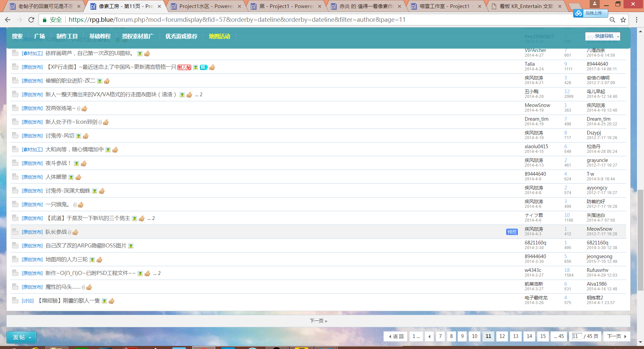Click thumbs-up icon after 魔性的马头......
The width and height of the screenshot is (644, 349).
[89, 287]
